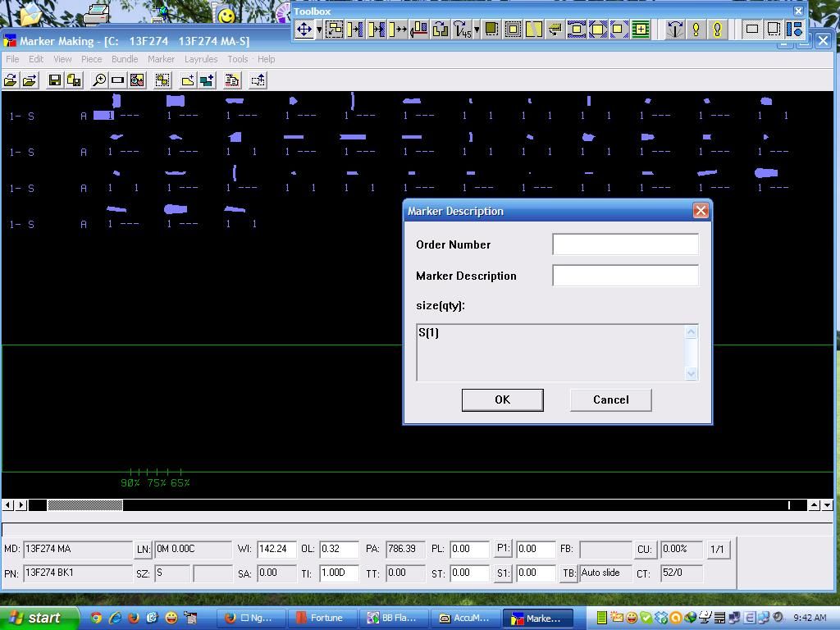Click the empty rectangle Toolbox icon
The image size is (840, 630).
point(752,29)
